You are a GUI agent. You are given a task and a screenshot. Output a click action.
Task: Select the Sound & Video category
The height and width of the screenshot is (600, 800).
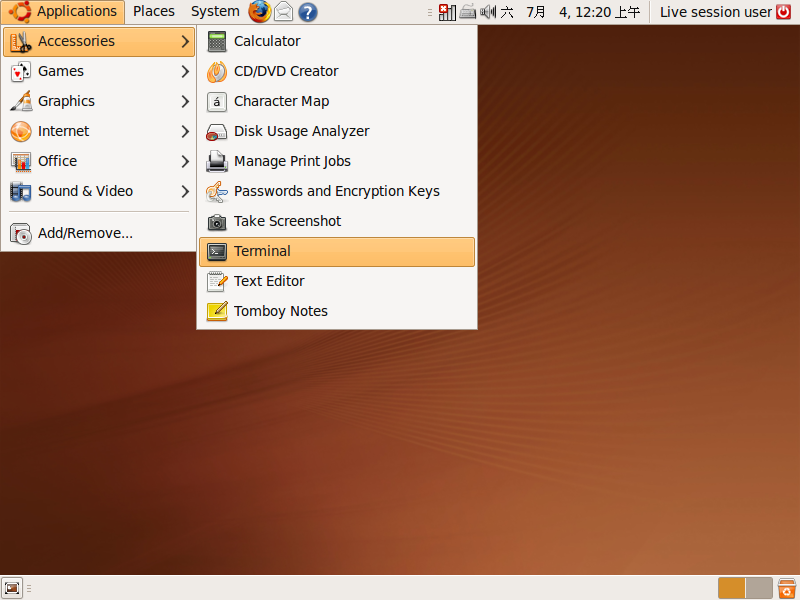coord(99,191)
